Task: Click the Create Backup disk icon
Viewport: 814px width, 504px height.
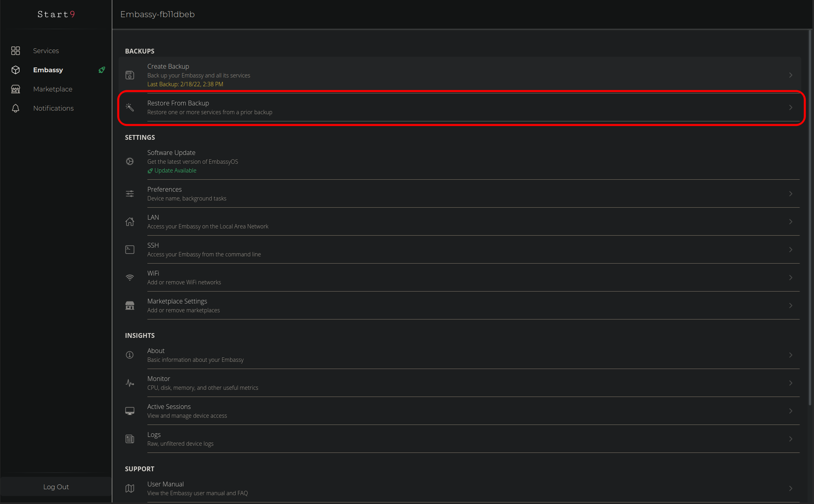Action: [x=130, y=75]
